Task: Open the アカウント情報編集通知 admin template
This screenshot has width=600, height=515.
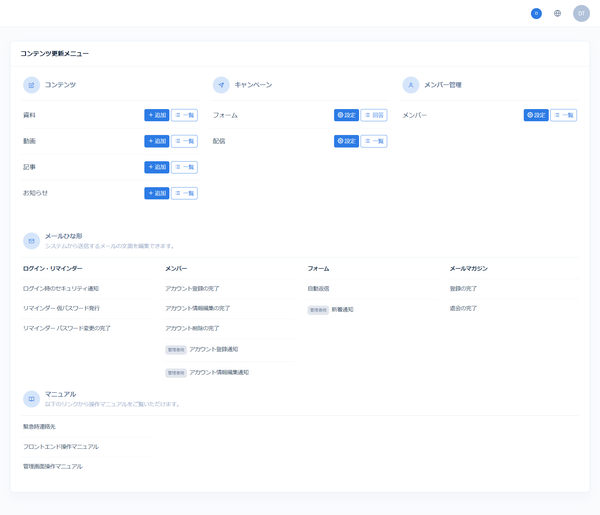Action: click(x=219, y=372)
